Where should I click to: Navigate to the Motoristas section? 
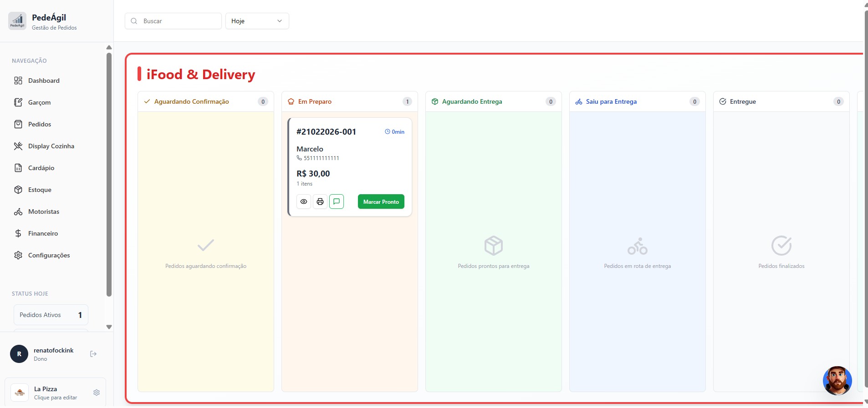(x=44, y=212)
